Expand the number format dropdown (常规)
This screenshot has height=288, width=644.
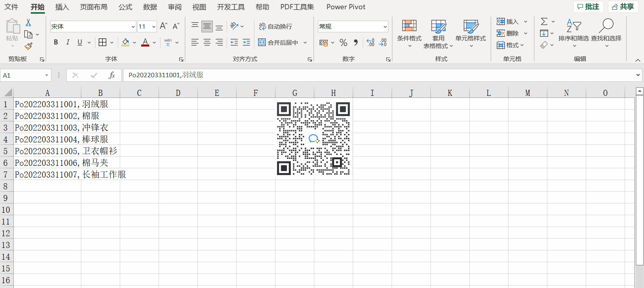pos(385,27)
